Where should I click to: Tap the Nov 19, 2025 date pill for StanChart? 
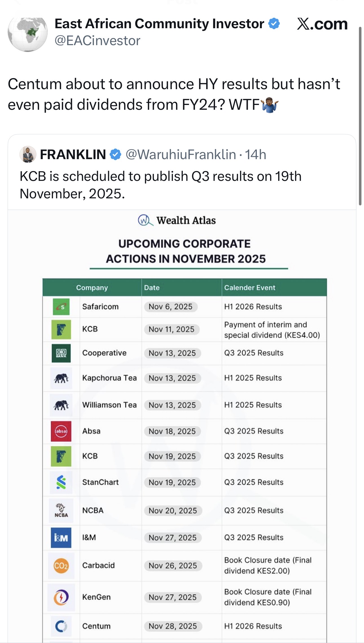tap(172, 482)
